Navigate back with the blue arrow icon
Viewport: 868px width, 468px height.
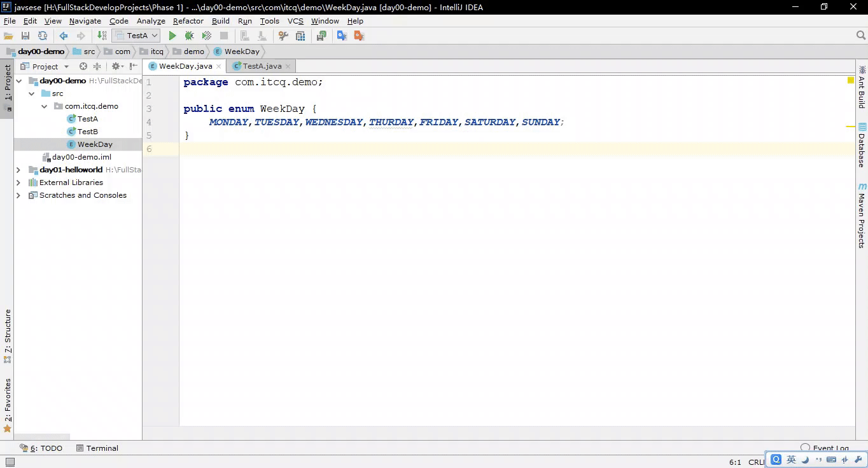click(63, 36)
